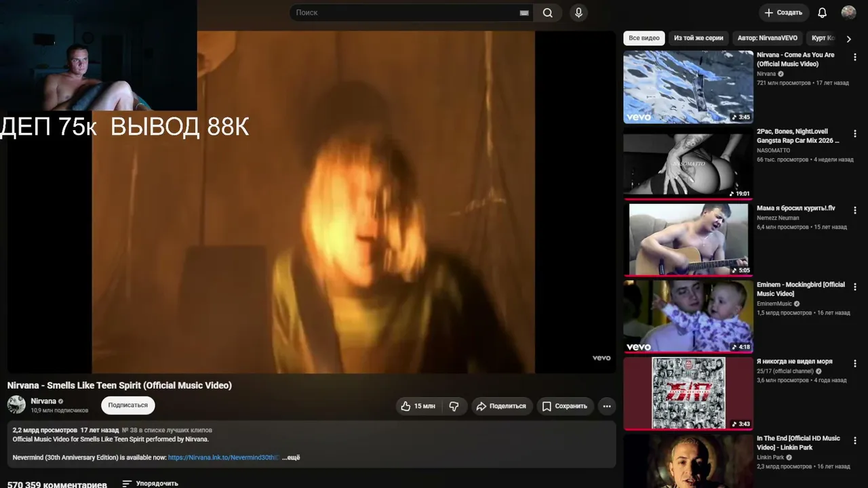Click the 25/17 (official channel) name
Viewport: 868px width, 488px height.
coord(785,371)
